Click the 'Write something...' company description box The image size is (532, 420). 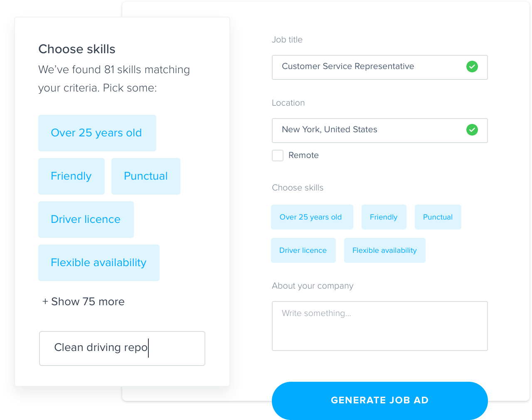pyautogui.click(x=379, y=326)
